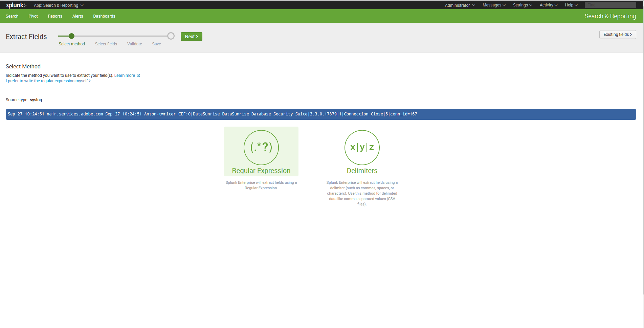
Task: Click the Existing fields button
Action: coord(618,35)
